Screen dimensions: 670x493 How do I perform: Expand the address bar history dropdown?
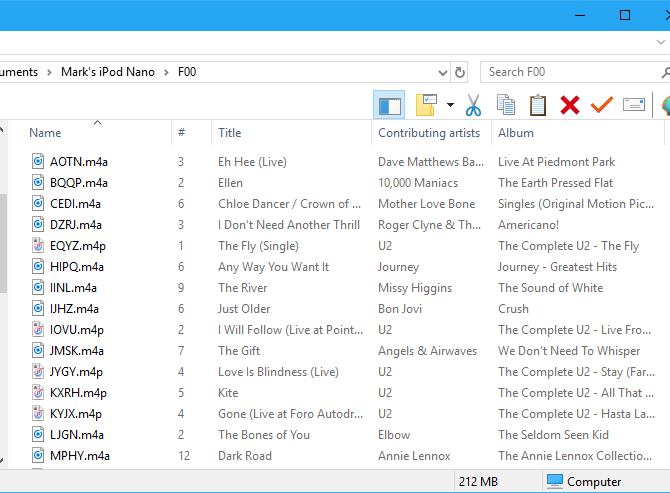443,72
